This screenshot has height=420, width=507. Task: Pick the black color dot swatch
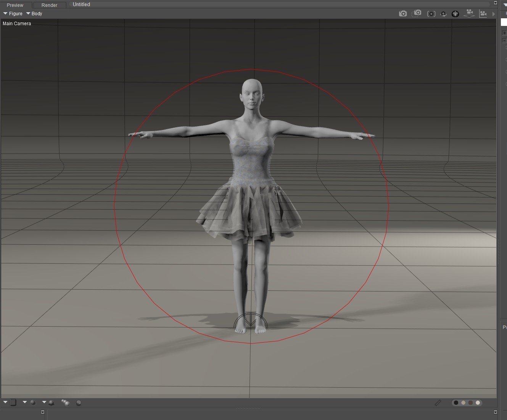(456, 402)
